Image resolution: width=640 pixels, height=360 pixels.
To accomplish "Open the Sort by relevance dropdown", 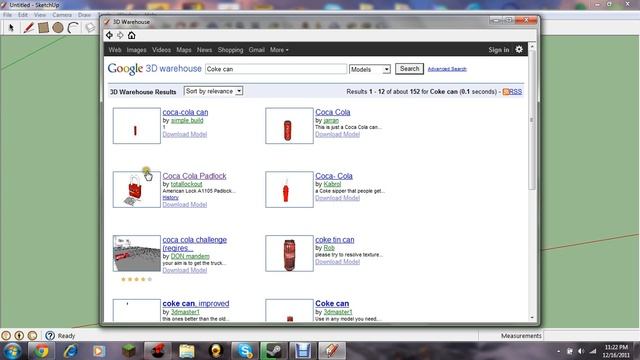I will tap(213, 91).
